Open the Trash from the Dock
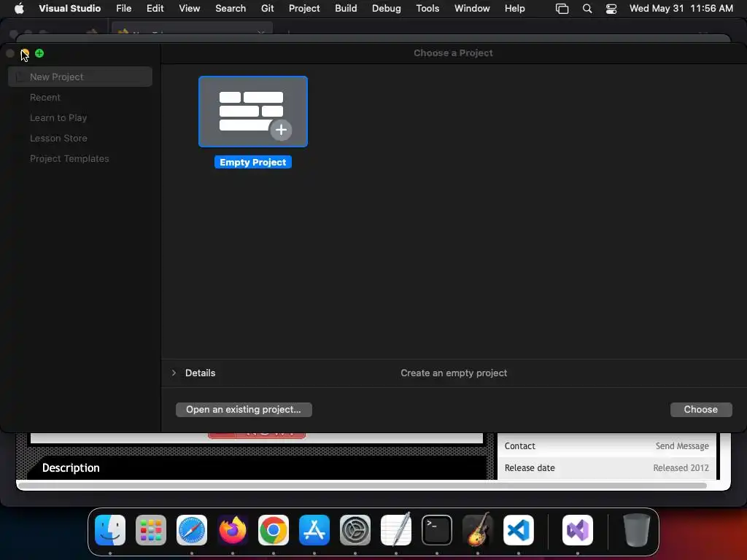 pyautogui.click(x=636, y=530)
